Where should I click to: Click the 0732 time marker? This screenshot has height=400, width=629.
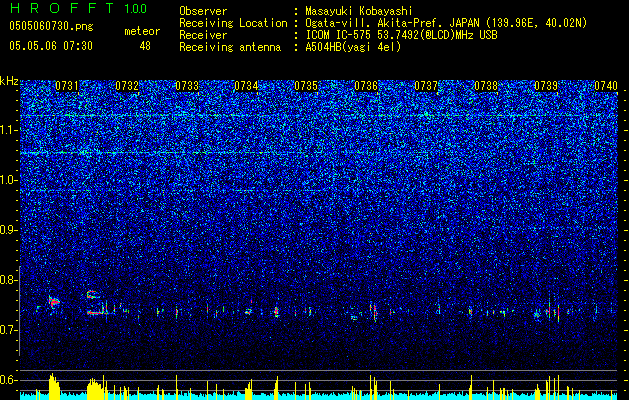[x=127, y=86]
